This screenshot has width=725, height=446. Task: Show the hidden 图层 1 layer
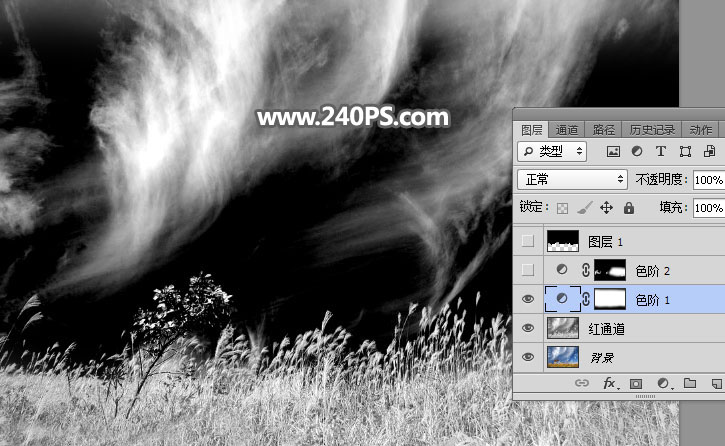tap(528, 240)
